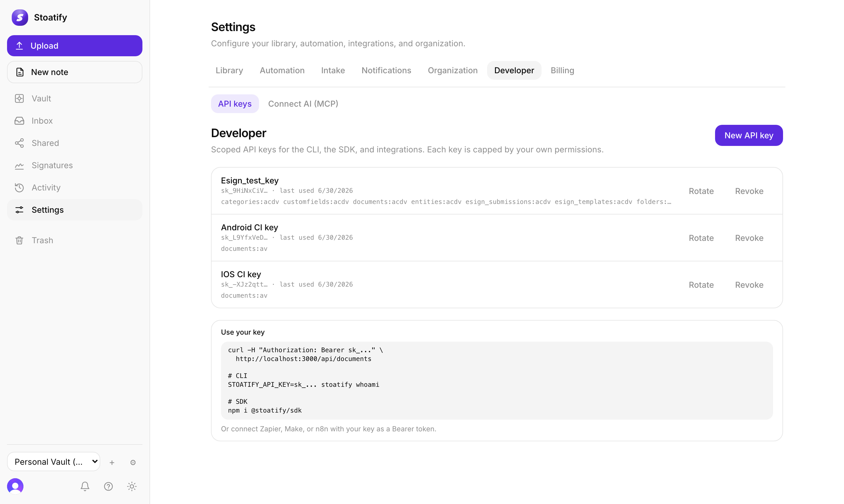Click the sk_9HiNxCiV… key prefix
This screenshot has width=844, height=504.
[244, 190]
